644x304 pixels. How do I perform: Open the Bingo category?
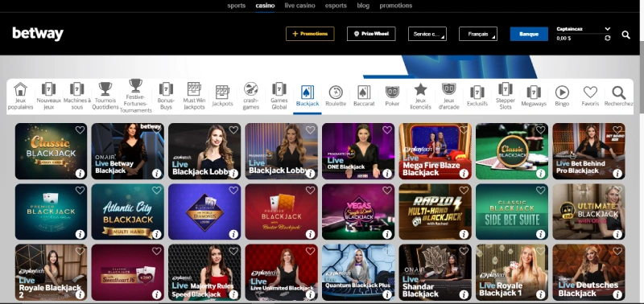(562, 96)
